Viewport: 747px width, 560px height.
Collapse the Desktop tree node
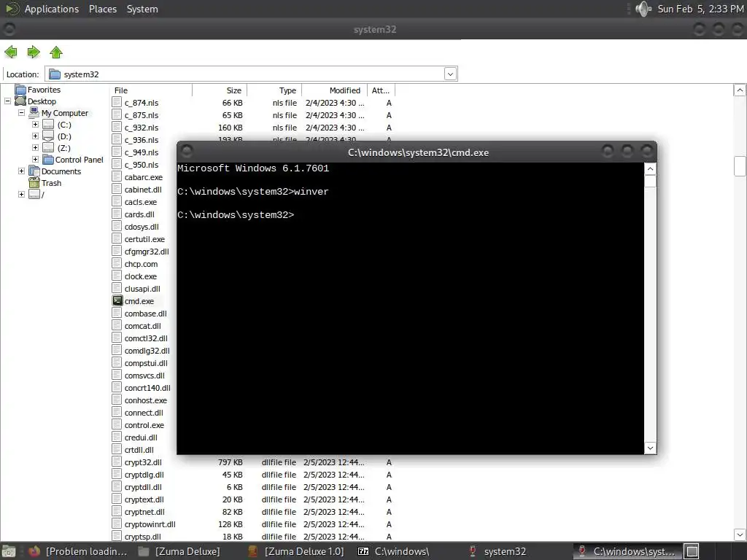pos(7,101)
